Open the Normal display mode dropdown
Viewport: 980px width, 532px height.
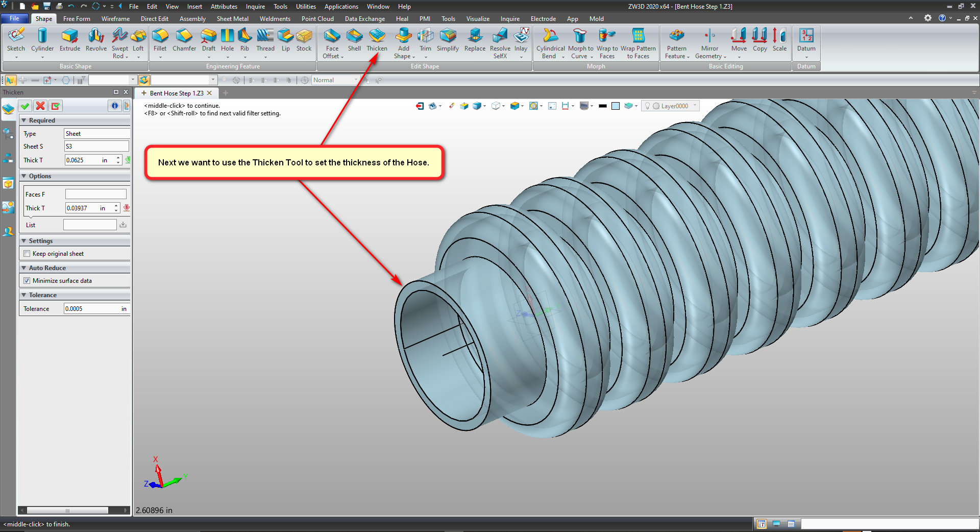[356, 80]
